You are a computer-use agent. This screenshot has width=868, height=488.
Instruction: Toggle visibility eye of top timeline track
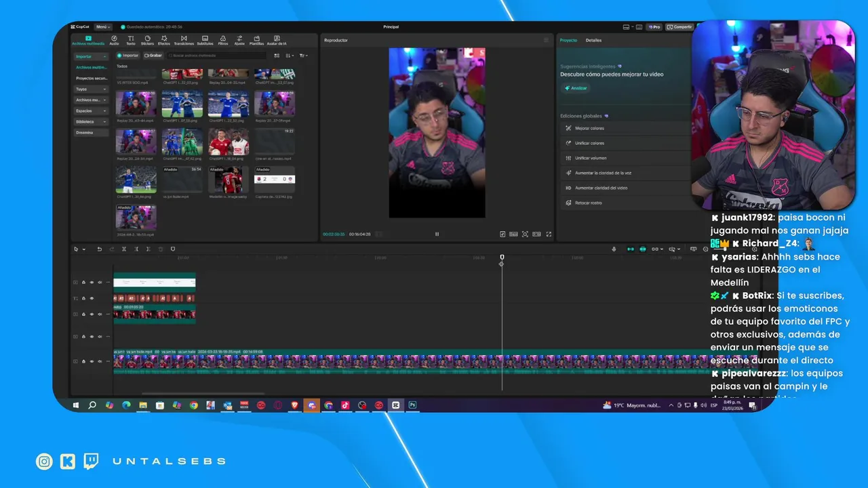[92, 282]
